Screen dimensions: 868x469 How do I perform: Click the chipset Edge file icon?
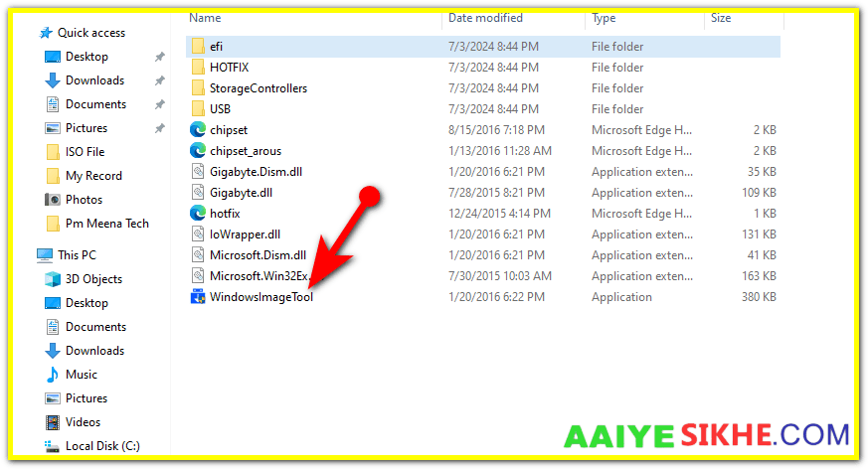tap(198, 129)
